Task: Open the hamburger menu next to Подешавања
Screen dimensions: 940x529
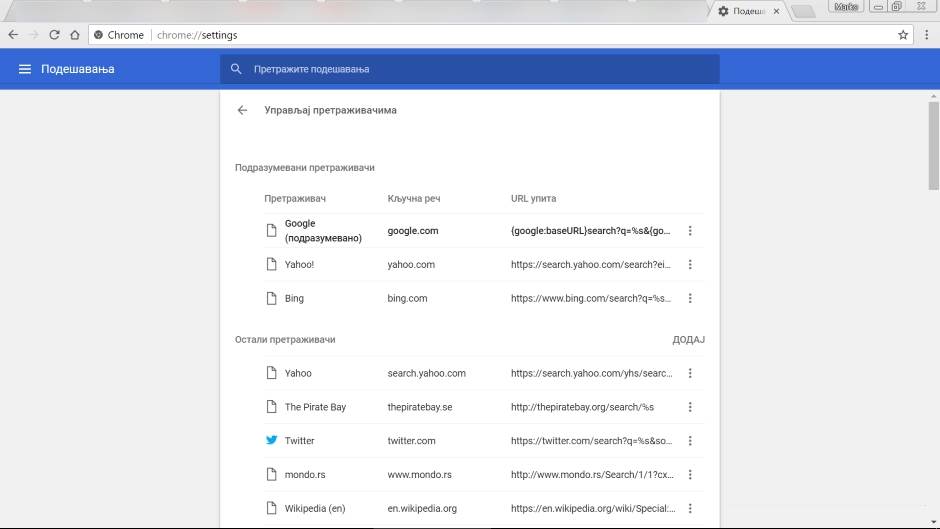Action: coord(25,69)
